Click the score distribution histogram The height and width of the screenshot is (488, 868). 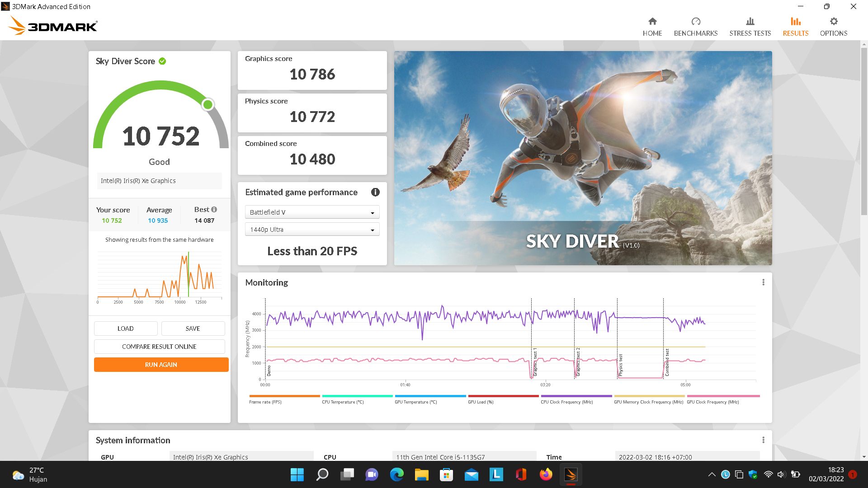click(159, 277)
